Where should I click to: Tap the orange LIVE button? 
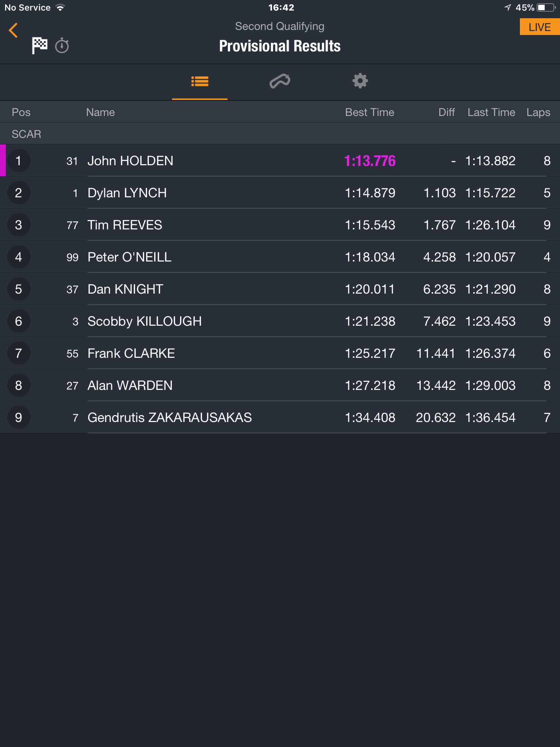tap(540, 27)
